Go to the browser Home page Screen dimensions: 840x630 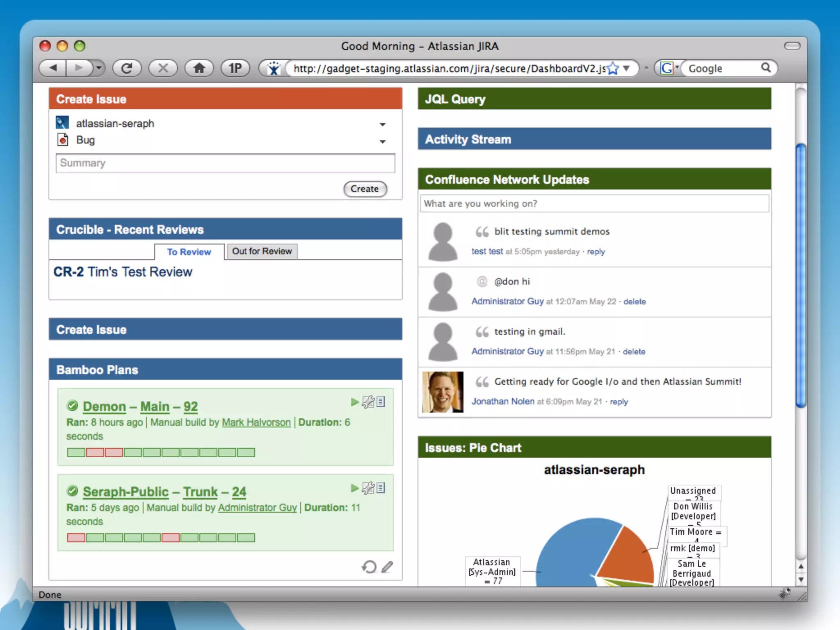pyautogui.click(x=199, y=68)
